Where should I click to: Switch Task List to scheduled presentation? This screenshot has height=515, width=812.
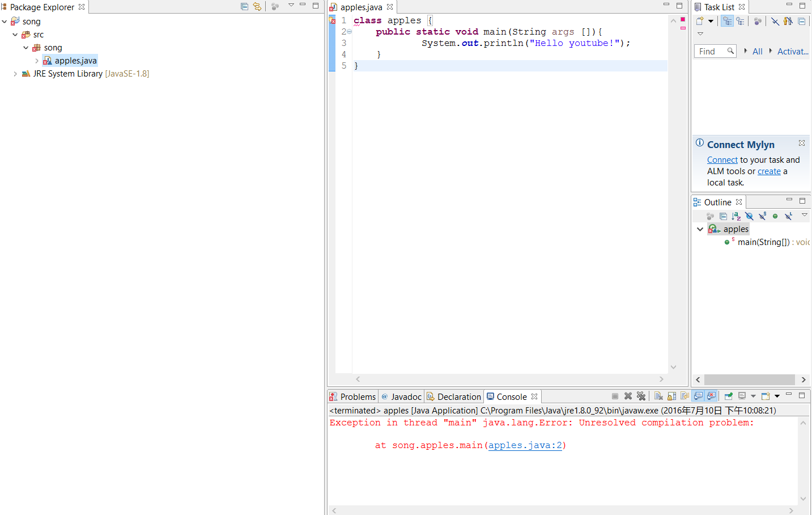[x=740, y=21]
